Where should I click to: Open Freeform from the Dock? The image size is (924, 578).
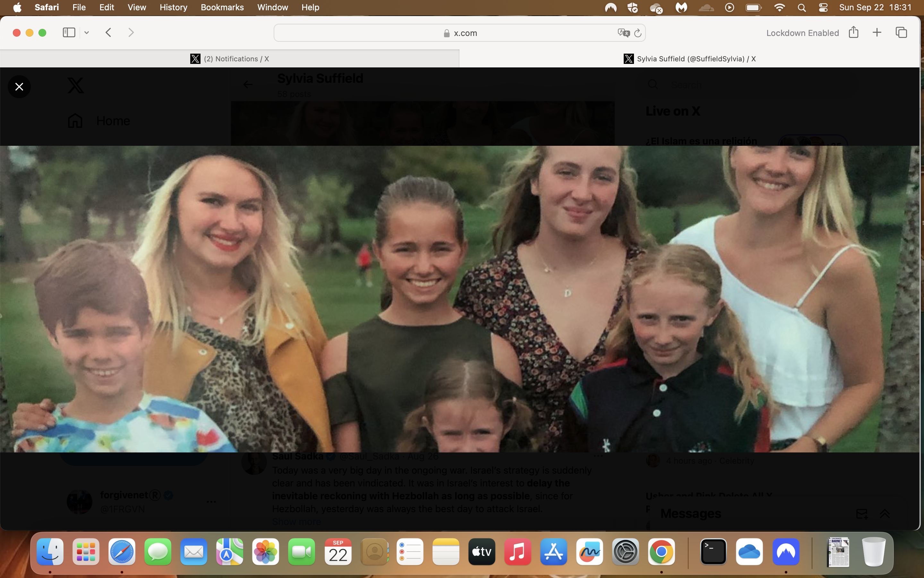coord(589,552)
